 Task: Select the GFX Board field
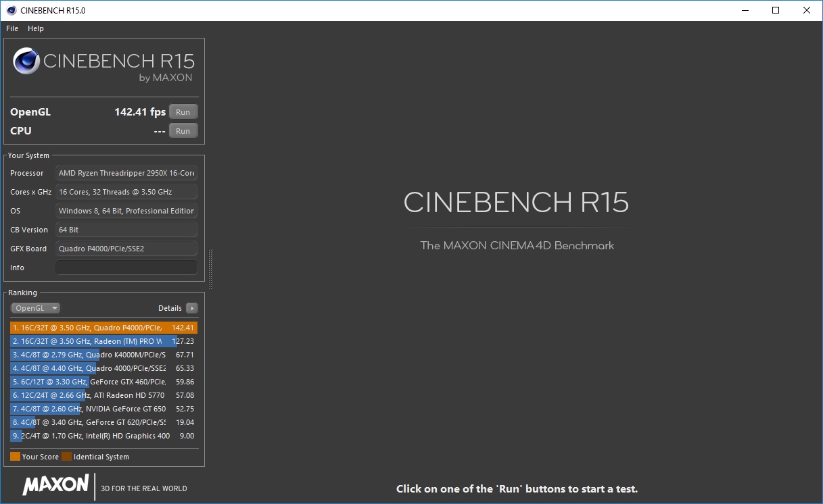(126, 249)
